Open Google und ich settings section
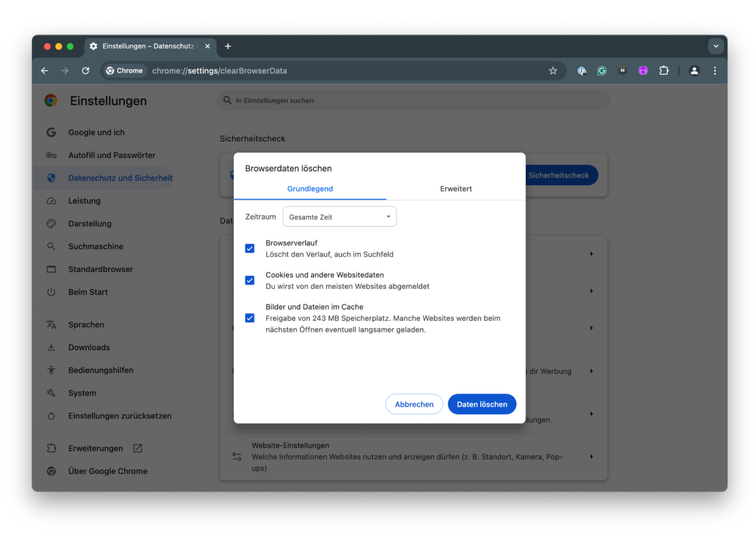The width and height of the screenshot is (756, 543). click(x=96, y=132)
